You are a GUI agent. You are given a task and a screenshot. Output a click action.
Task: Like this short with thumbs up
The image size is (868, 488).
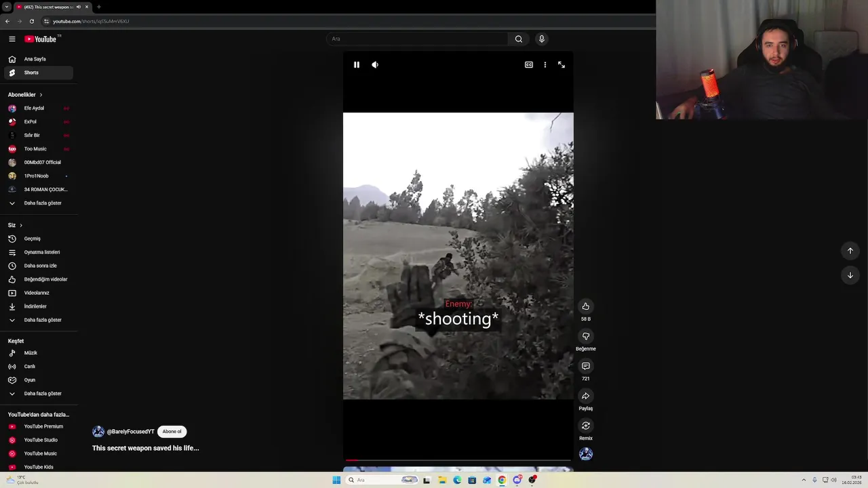586,306
